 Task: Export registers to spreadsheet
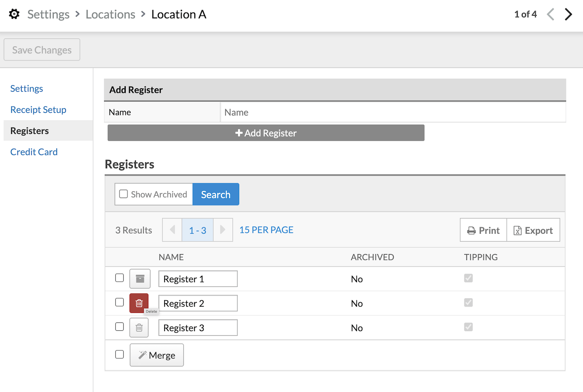tap(533, 230)
